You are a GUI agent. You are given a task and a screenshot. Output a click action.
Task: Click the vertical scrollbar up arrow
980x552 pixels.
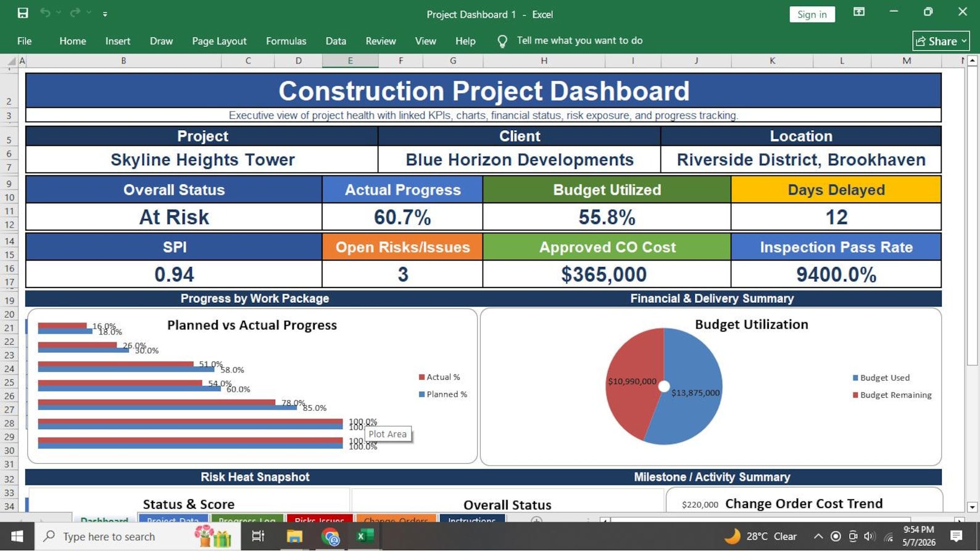tap(972, 60)
